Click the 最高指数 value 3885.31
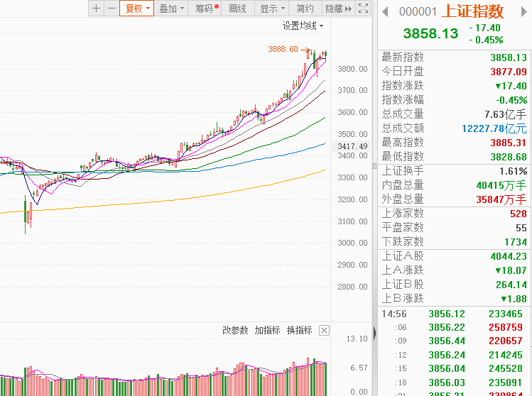 tap(509, 143)
